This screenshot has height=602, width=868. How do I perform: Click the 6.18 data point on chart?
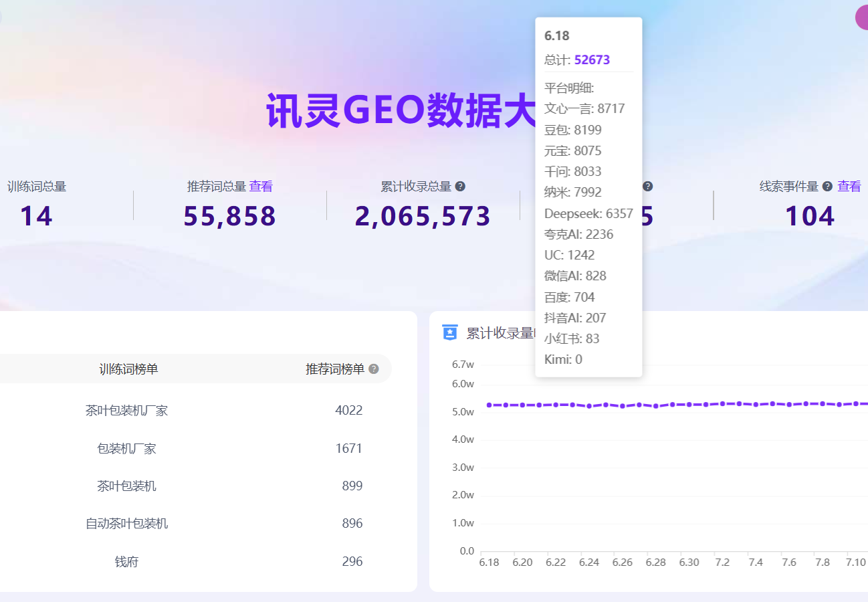point(489,405)
